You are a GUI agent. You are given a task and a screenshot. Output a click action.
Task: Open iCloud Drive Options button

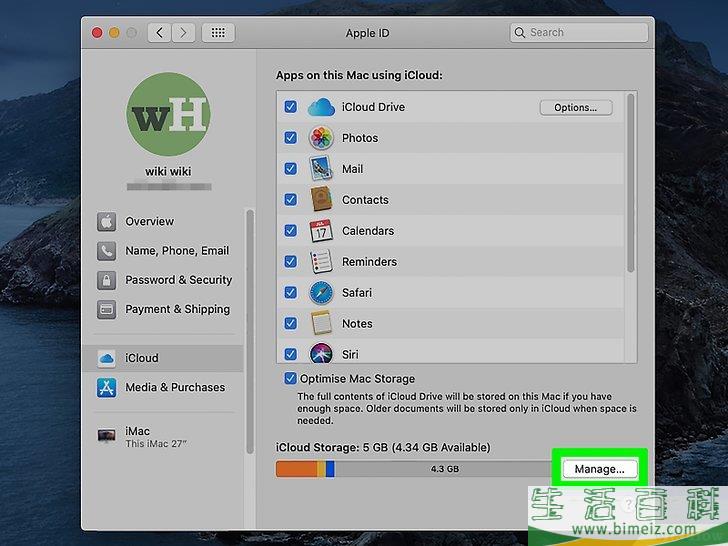pyautogui.click(x=576, y=108)
